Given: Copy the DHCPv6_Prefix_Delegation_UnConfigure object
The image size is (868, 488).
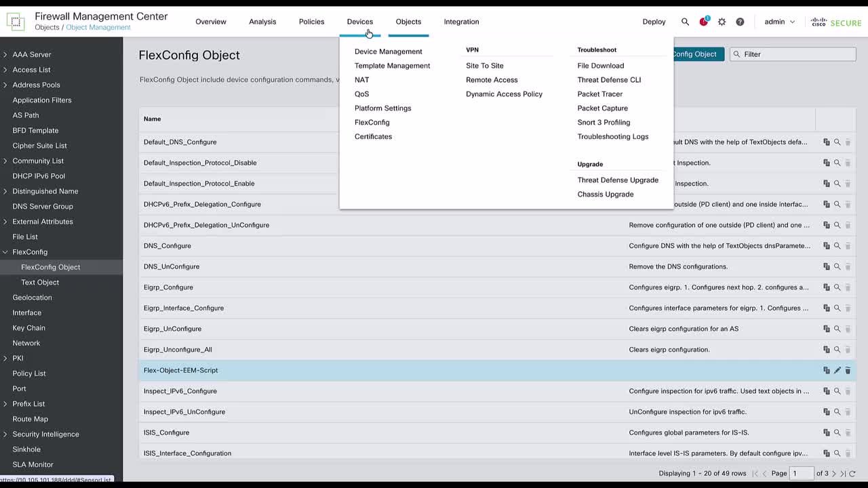Looking at the screenshot, I should pyautogui.click(x=827, y=225).
